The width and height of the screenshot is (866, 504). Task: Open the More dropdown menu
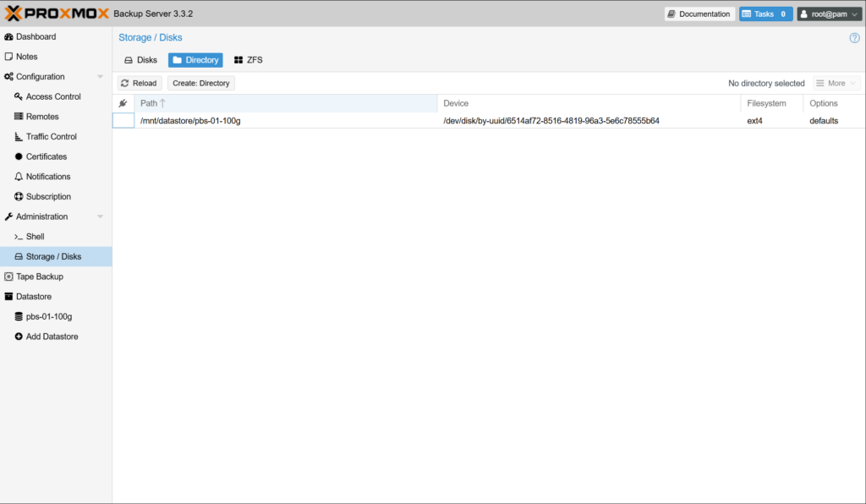(836, 84)
